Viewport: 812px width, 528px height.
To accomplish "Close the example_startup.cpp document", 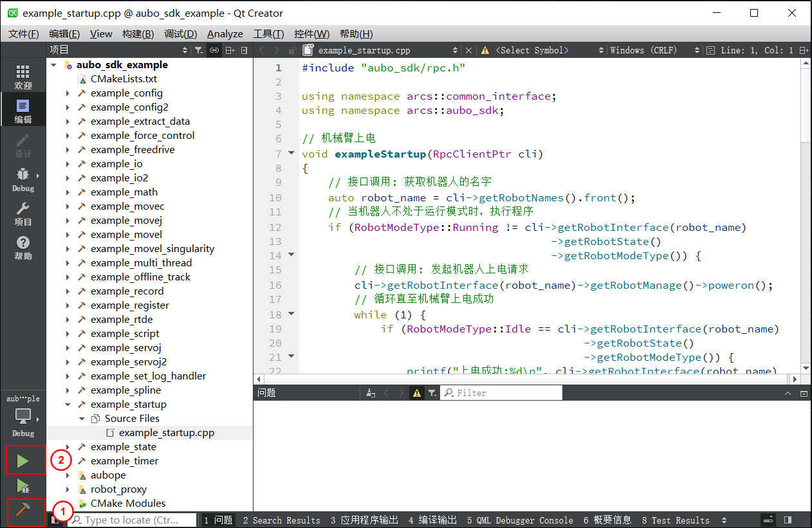I will 468,50.
